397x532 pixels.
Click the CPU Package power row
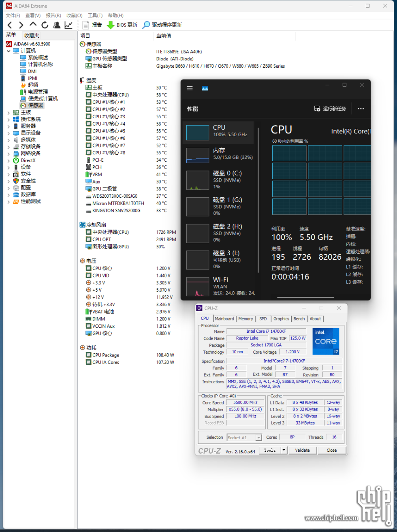pyautogui.click(x=130, y=355)
